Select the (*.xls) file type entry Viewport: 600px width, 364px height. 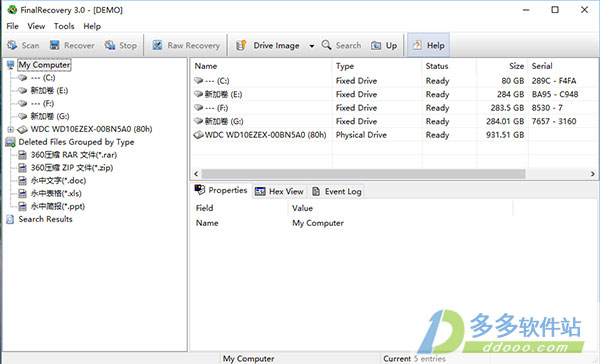pos(56,193)
